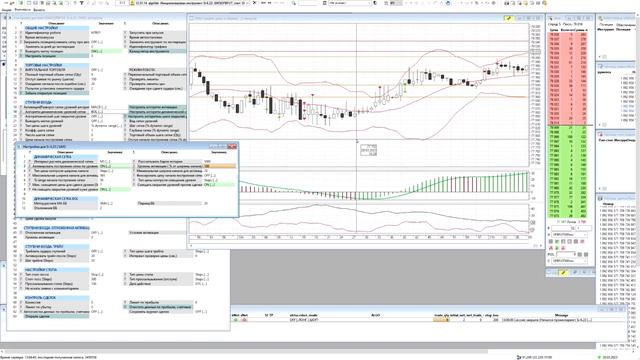
Task: Click orange Уровень активации value cell in dialog
Action: [219, 166]
